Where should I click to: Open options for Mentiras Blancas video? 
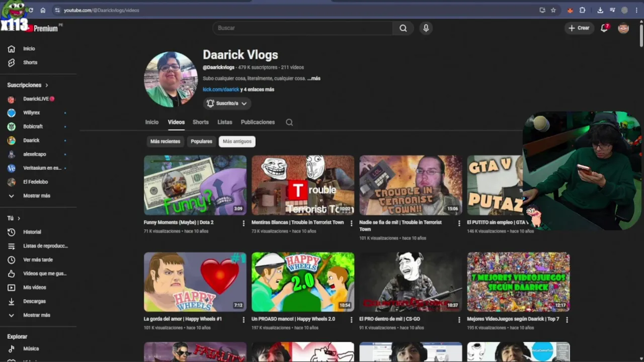tap(351, 223)
